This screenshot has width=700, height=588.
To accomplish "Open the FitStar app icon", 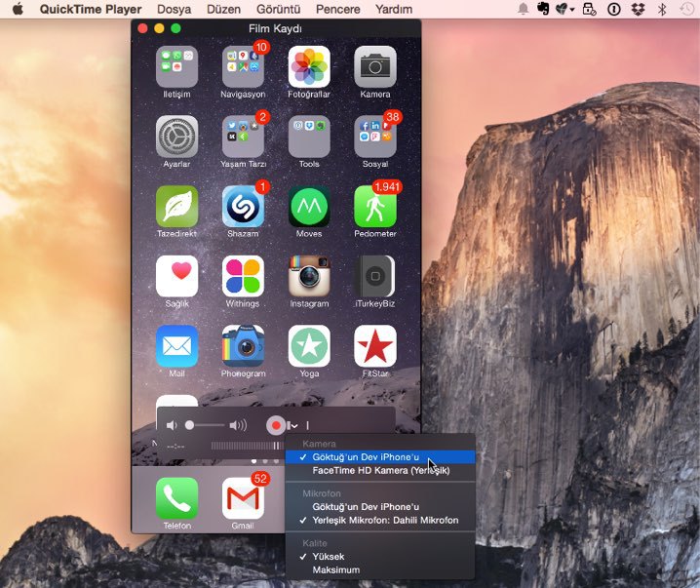I will (375, 346).
